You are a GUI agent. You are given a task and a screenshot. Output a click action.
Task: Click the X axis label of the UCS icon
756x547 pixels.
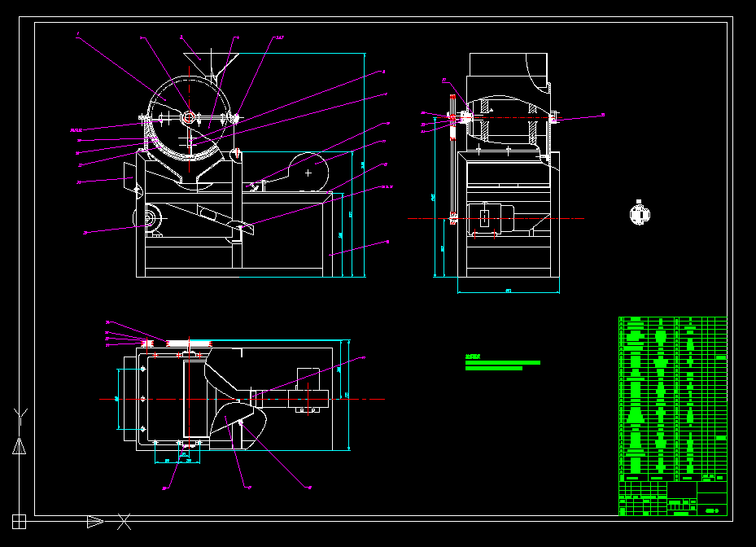(124, 522)
